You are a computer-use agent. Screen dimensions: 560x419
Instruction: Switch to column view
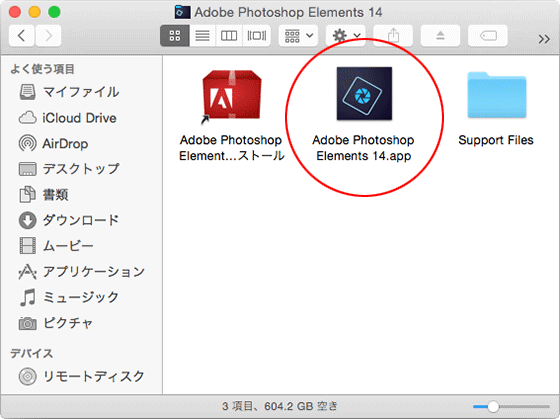229,36
